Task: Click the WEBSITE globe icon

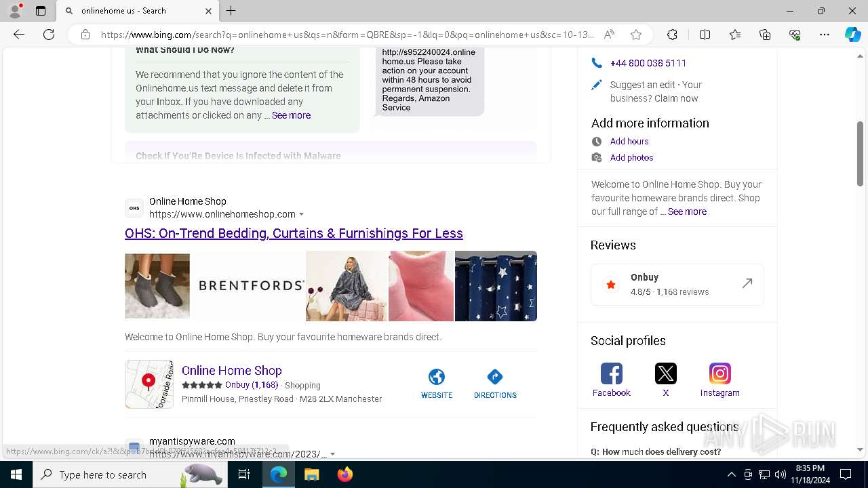Action: (x=437, y=377)
